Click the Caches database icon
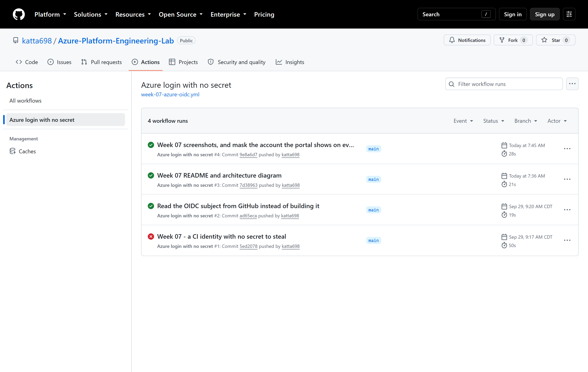The height and width of the screenshot is (372, 588). pos(13,151)
